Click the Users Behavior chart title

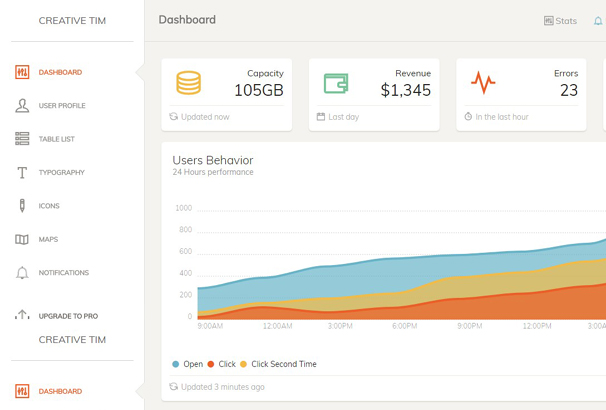click(x=213, y=160)
